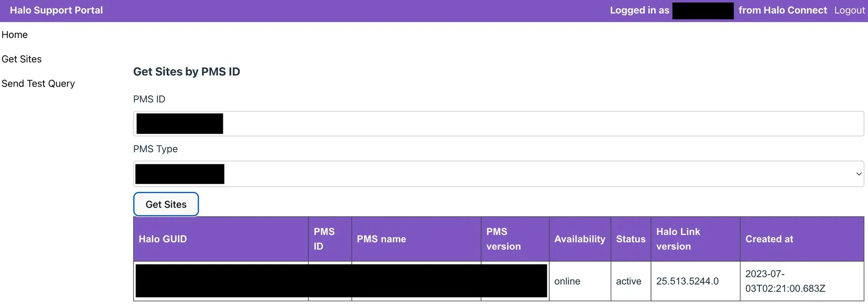868x305 pixels.
Task: Click the 'from Halo Connect' header text
Action: [783, 10]
